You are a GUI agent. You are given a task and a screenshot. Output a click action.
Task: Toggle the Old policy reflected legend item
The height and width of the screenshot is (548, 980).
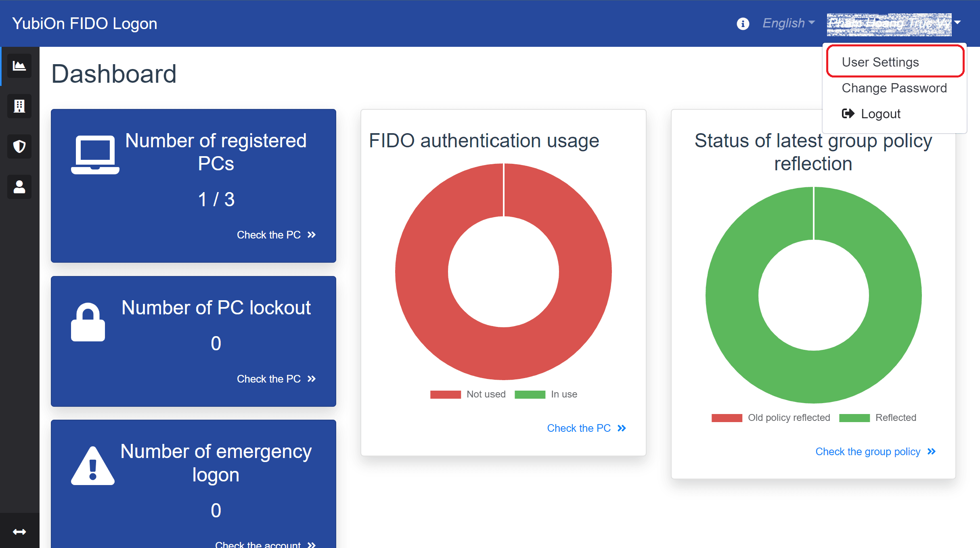771,418
